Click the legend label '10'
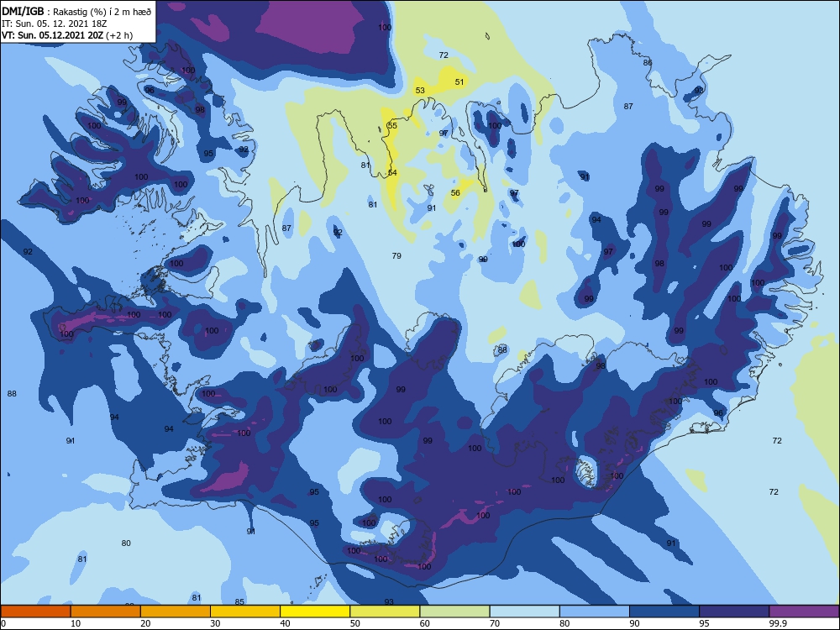This screenshot has height=630, width=840. [x=76, y=623]
